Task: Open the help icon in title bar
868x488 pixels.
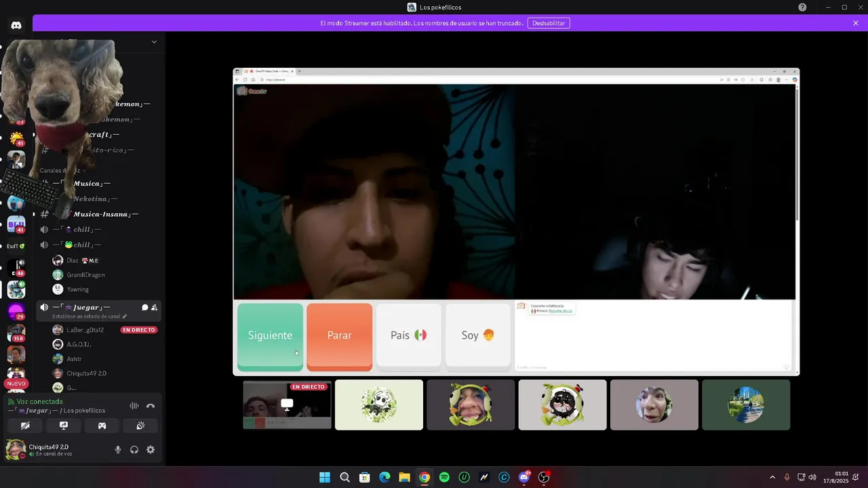Action: click(802, 7)
